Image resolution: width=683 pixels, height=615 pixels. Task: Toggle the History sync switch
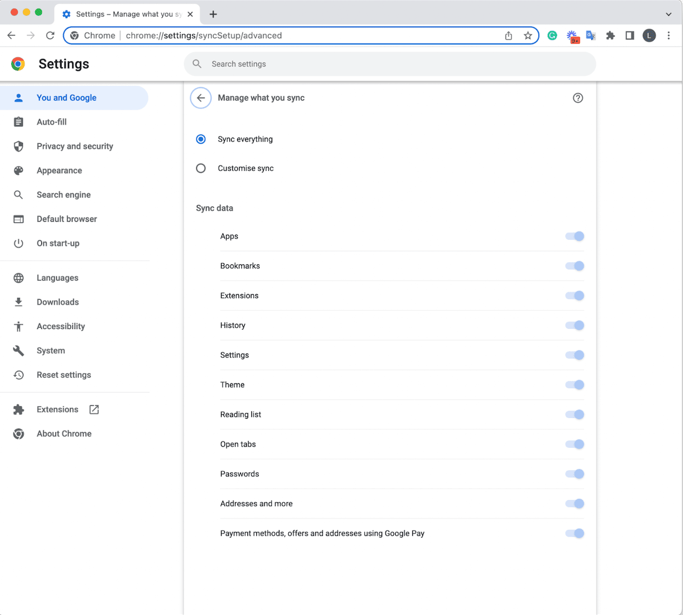tap(575, 325)
